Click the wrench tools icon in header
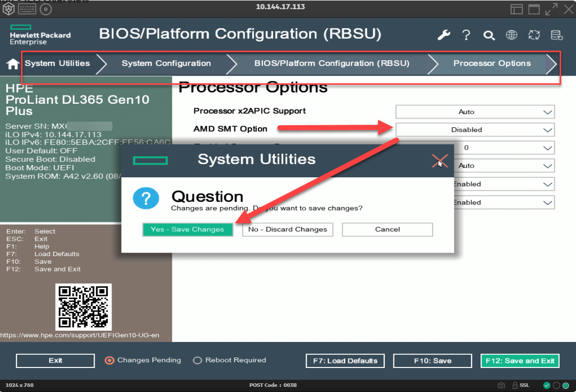This screenshot has width=576, height=392. pyautogui.click(x=444, y=35)
